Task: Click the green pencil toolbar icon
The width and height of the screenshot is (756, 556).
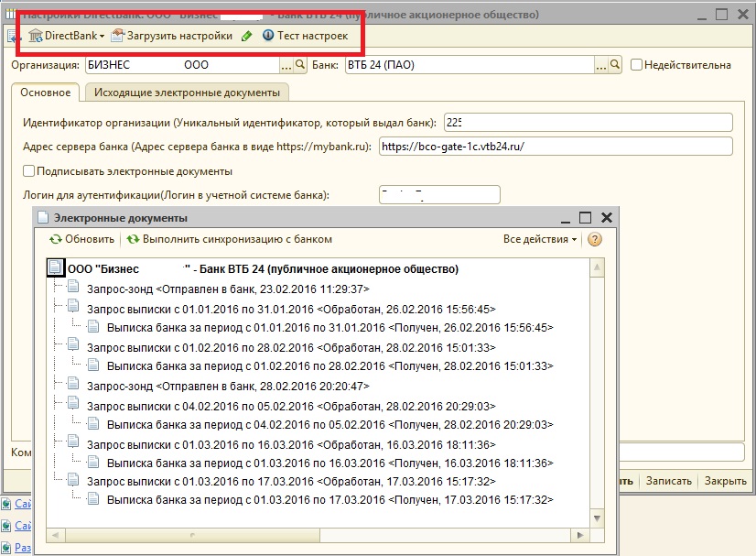Action: point(247,36)
